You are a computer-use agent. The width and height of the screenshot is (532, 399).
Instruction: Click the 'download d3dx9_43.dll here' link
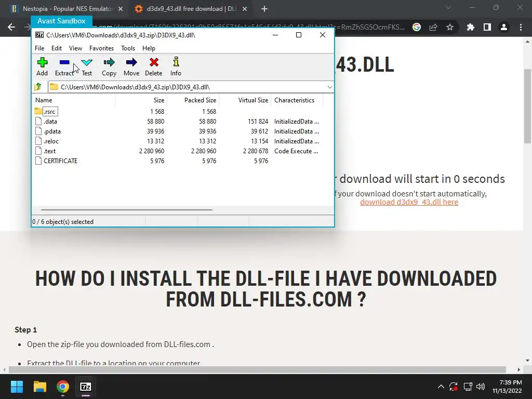[409, 202]
